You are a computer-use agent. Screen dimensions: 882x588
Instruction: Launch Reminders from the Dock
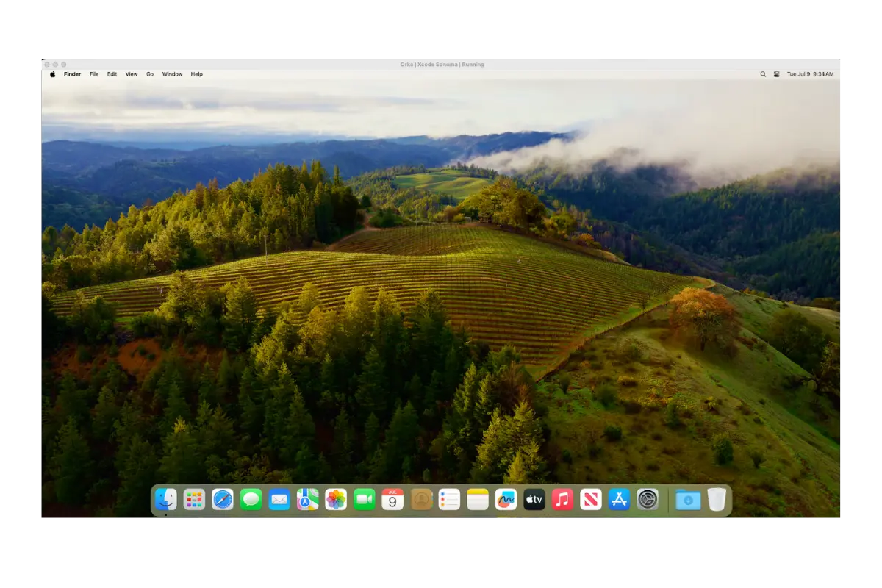pos(449,500)
